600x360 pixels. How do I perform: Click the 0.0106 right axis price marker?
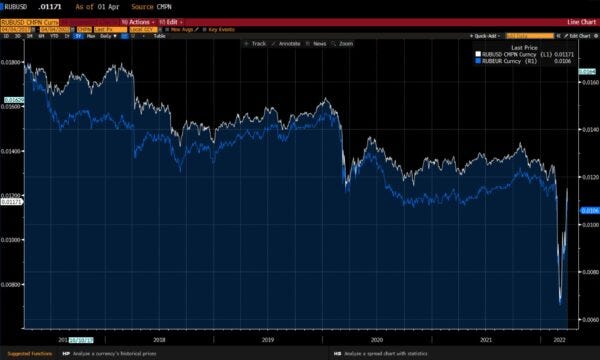click(x=590, y=211)
